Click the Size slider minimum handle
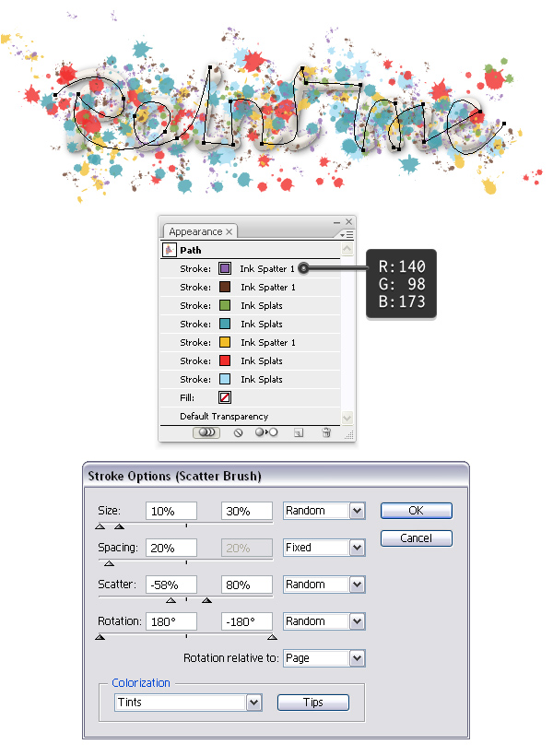This screenshot has width=553, height=756. pos(100,526)
